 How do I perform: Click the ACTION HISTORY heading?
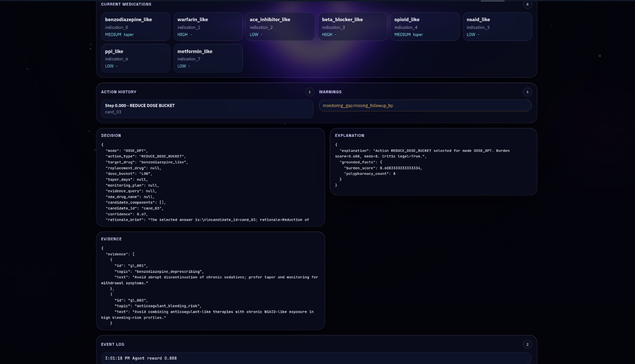119,92
